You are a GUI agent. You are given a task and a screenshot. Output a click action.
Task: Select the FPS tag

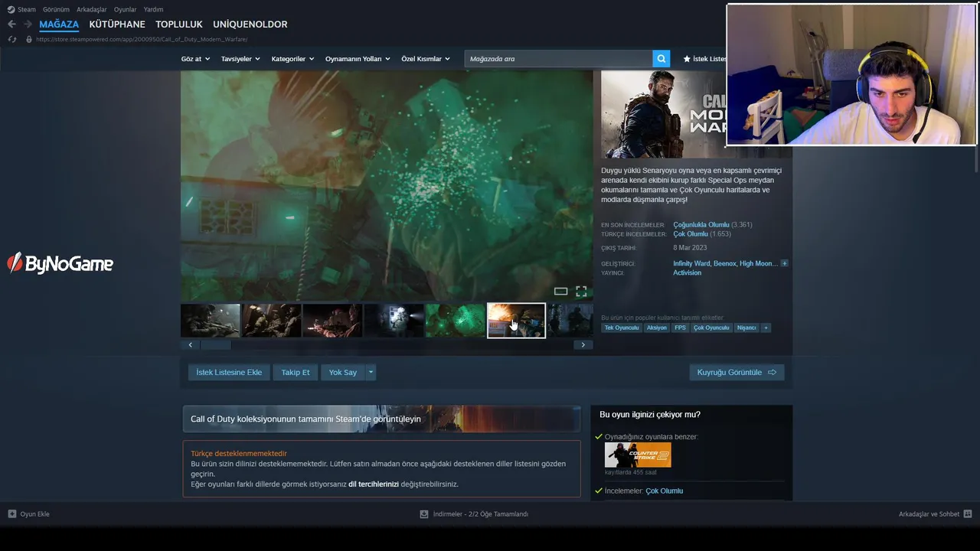pyautogui.click(x=680, y=328)
